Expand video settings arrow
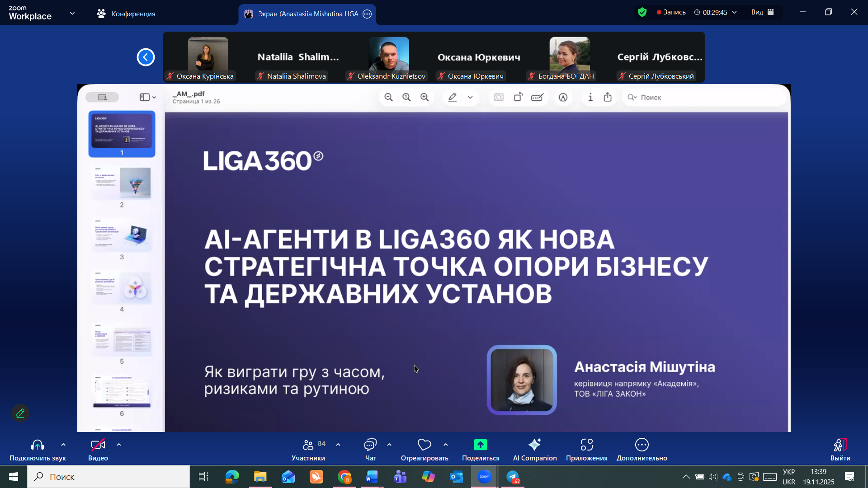The width and height of the screenshot is (868, 488). [x=119, y=445]
